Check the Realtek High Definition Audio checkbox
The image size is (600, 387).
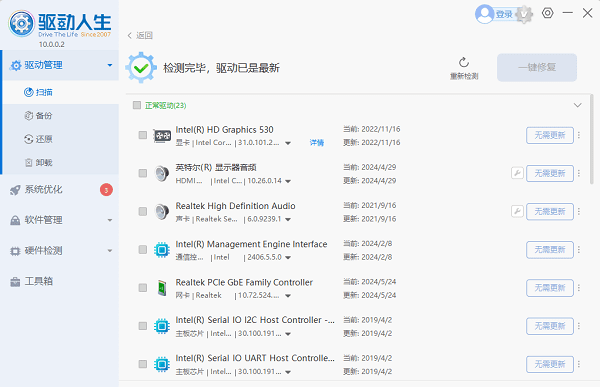pos(143,211)
